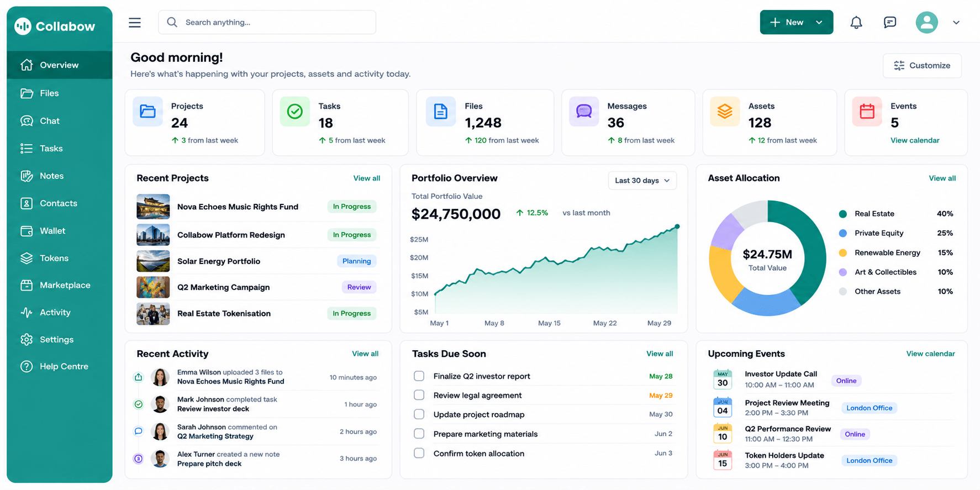Viewport: 980px width, 490px height.
Task: Open Files in the sidebar
Action: tap(60, 93)
